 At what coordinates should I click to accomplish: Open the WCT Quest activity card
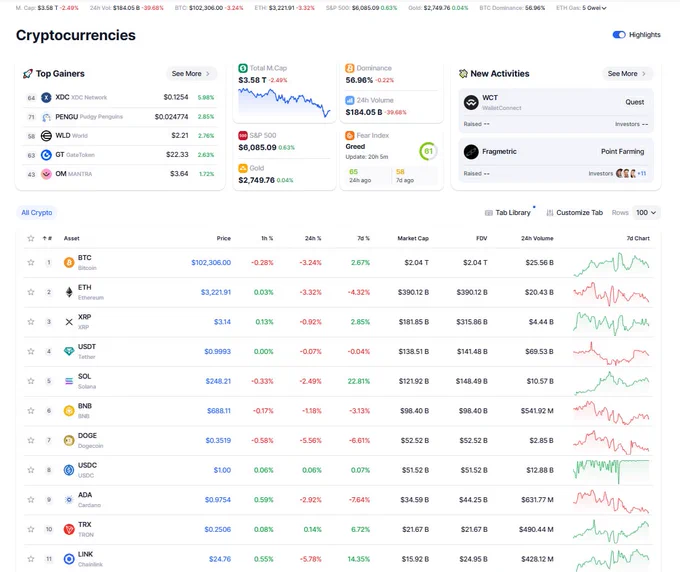point(556,111)
